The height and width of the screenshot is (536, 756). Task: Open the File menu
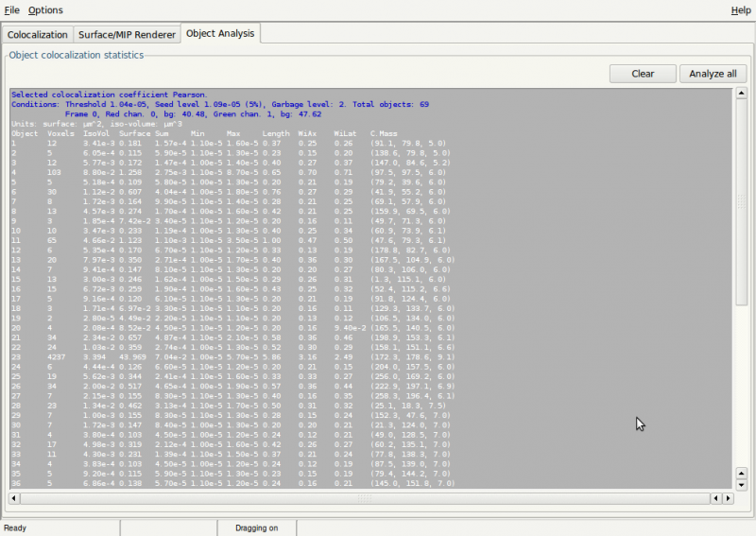click(x=11, y=9)
